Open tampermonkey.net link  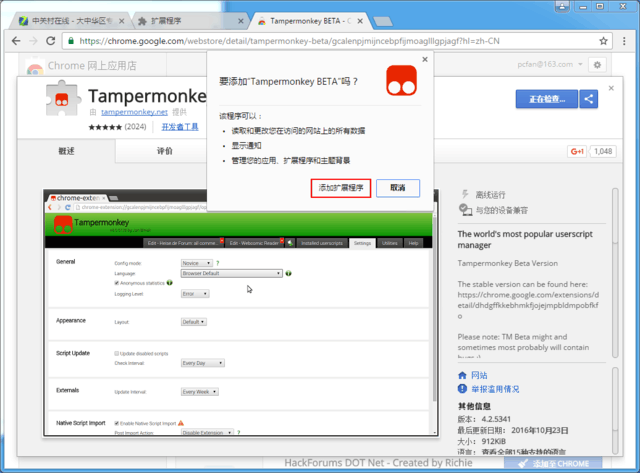click(x=134, y=112)
